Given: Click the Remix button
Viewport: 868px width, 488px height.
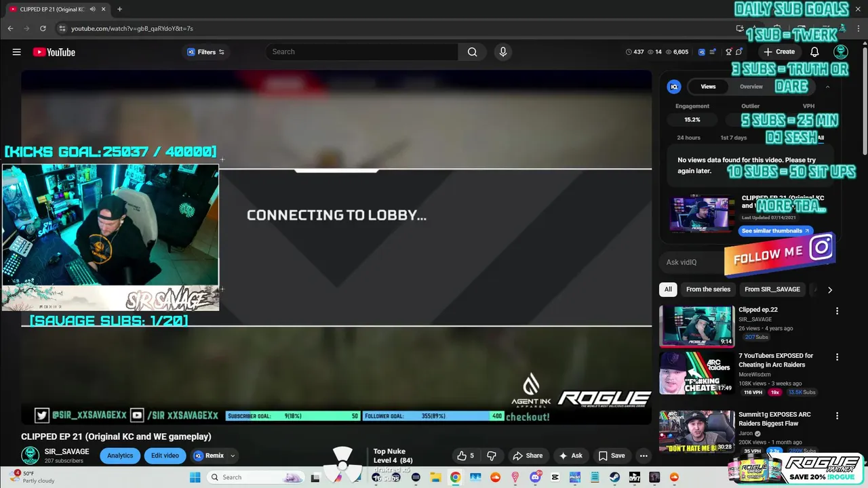Looking at the screenshot, I should pos(210,455).
